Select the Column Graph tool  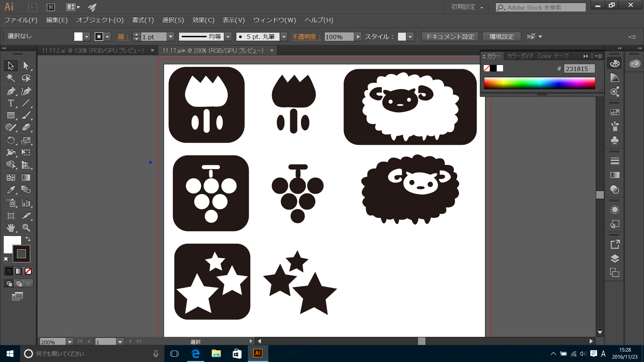coord(26,202)
